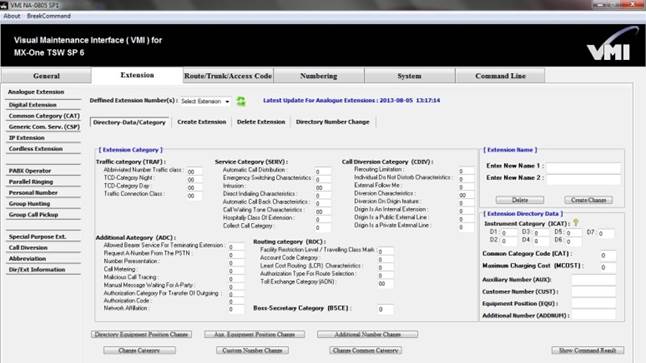Open Call Diversion from the sidebar
Viewport: 646px width, 363px height.
coord(28,248)
